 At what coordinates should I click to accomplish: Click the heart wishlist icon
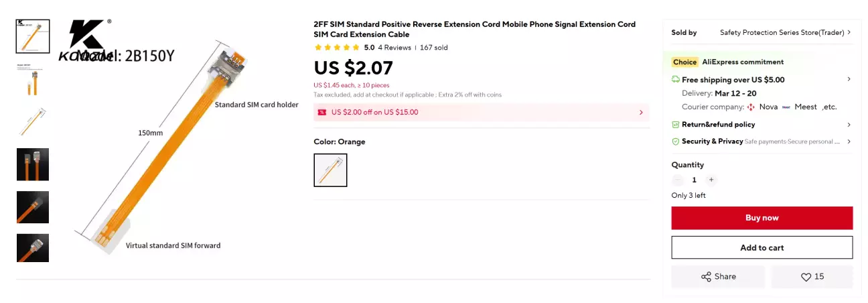[x=806, y=277]
